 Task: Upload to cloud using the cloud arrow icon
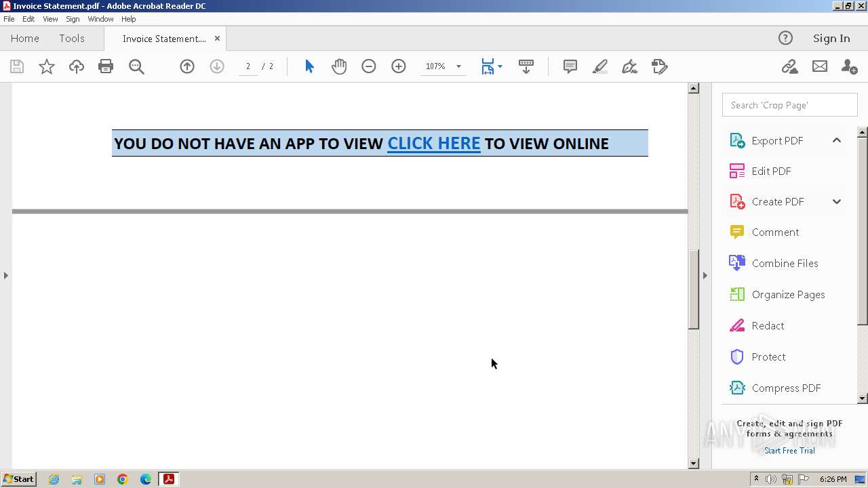click(76, 66)
